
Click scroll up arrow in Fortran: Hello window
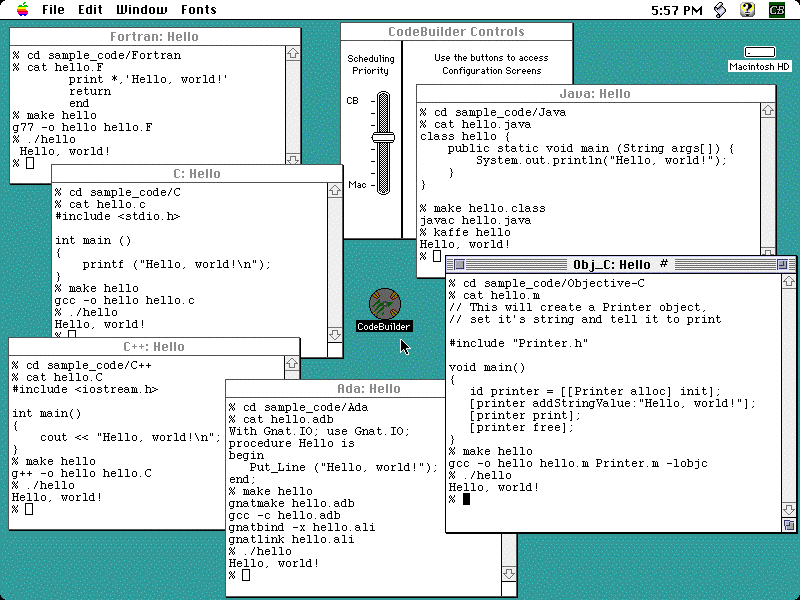click(293, 53)
